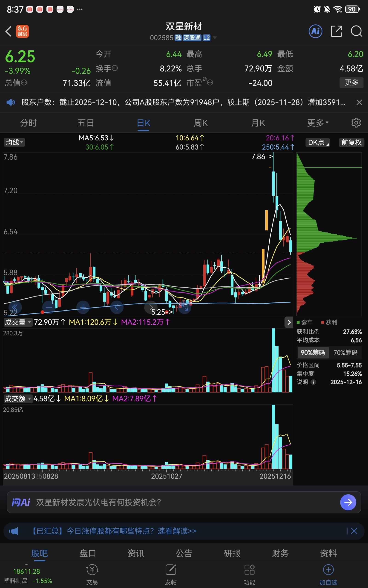The image size is (368, 588).
Task: Open the 功能 functions icon
Action: 250,575
